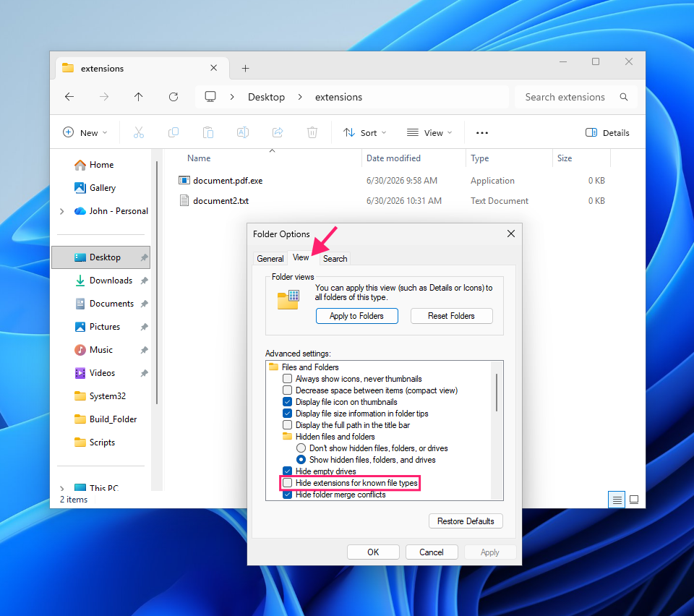The image size is (694, 616).
Task: Click Reset Folders button
Action: [x=451, y=316]
